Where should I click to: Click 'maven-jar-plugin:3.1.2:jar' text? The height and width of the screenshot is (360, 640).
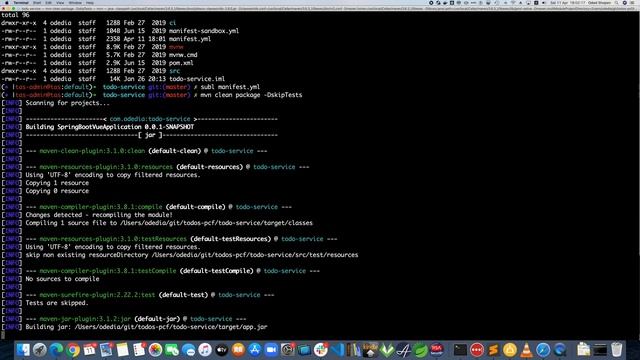(x=85, y=319)
